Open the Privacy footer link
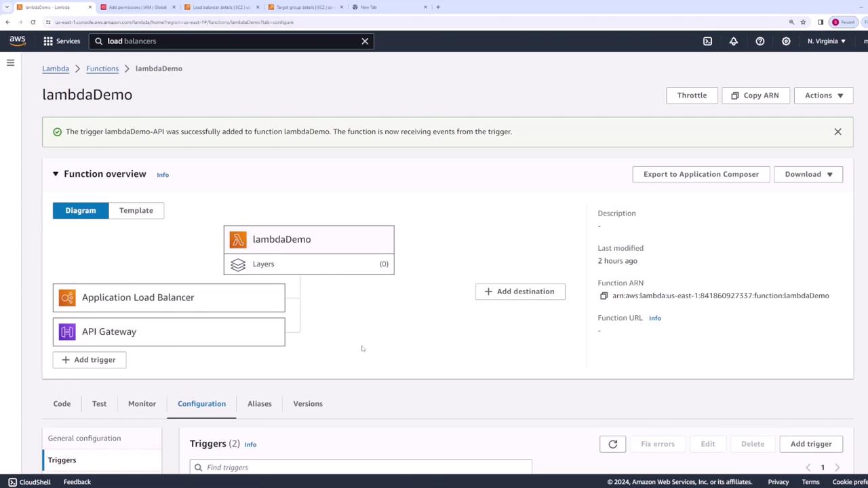 coord(778,482)
